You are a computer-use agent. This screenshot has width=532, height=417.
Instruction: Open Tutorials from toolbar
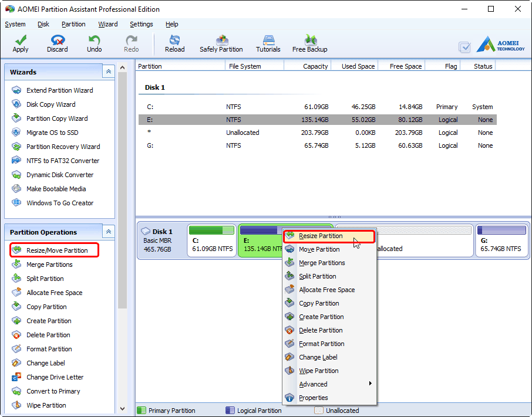click(268, 44)
